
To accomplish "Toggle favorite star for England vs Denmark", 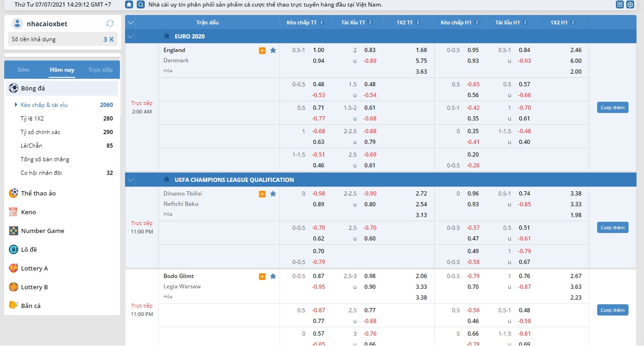I will (273, 51).
